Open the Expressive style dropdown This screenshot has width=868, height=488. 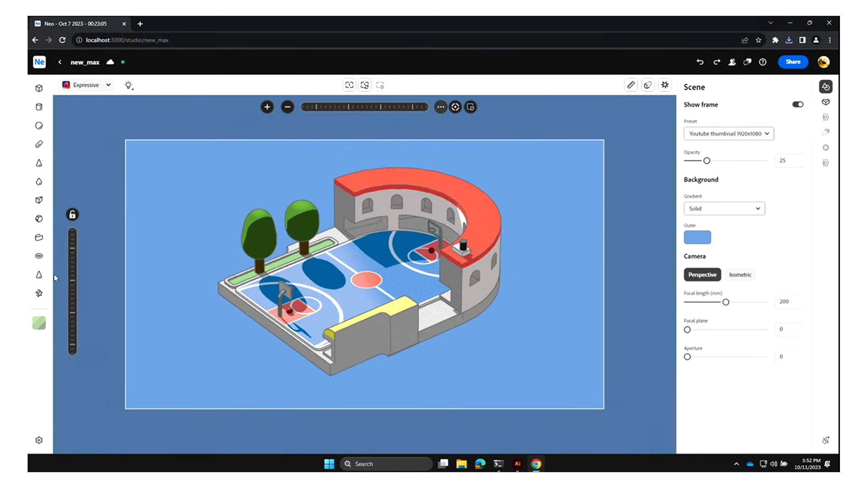[87, 85]
